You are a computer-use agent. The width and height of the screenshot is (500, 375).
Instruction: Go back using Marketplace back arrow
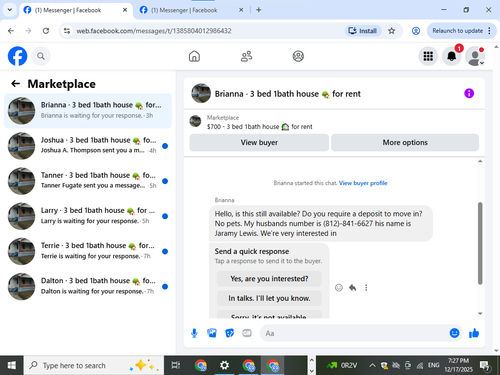pos(16,84)
